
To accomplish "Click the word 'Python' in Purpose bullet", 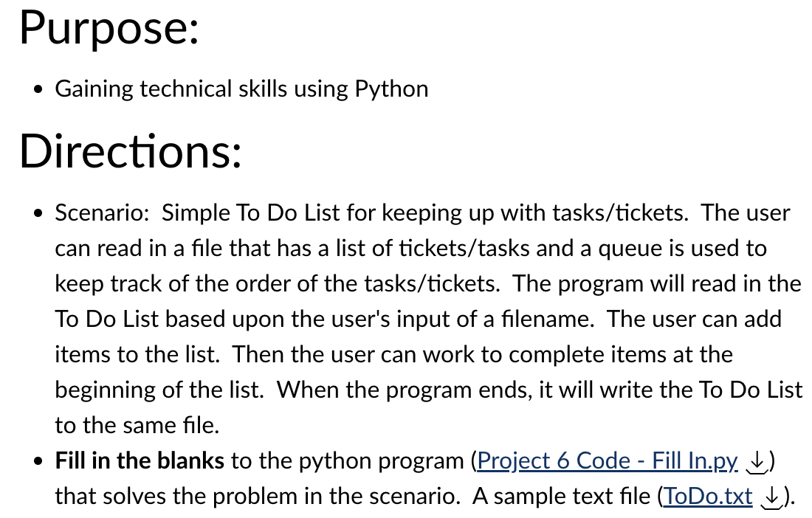I will [x=391, y=89].
